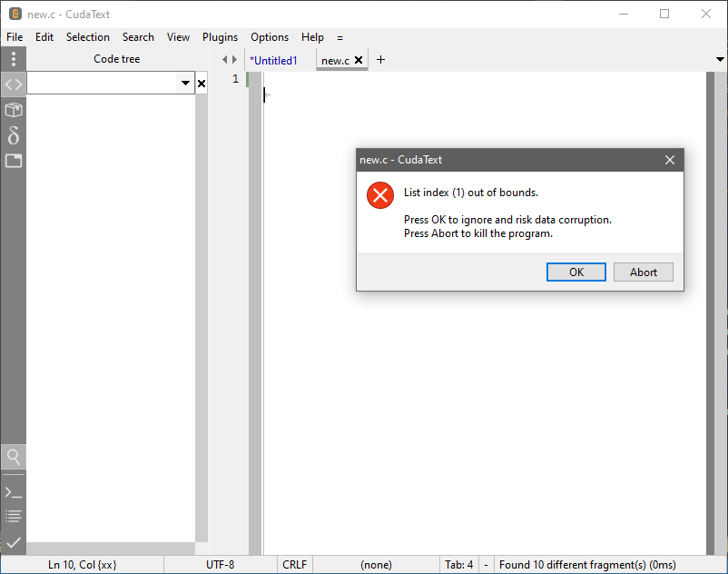The width and height of the screenshot is (728, 574).
Task: Click the Ln 10, Col status field
Action: [x=83, y=565]
